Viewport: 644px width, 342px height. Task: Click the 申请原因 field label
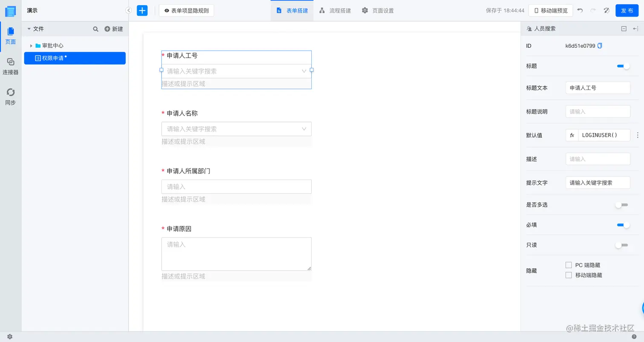(x=179, y=229)
